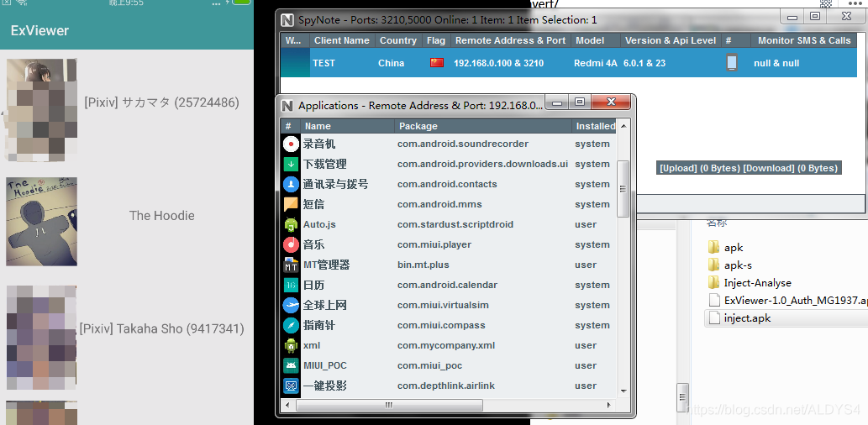The width and height of the screenshot is (868, 425).
Task: Click the compass app icon
Action: point(291,325)
